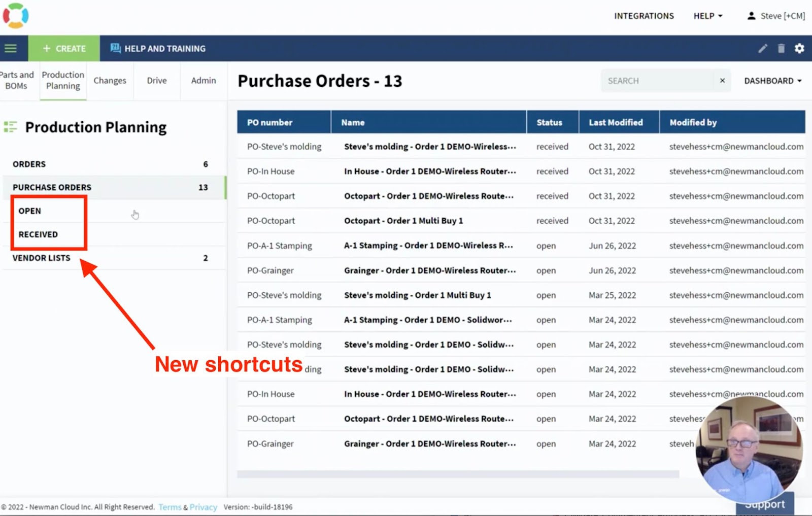
Task: Click the "Purchase Orders - 13" page title
Action: (x=320, y=81)
